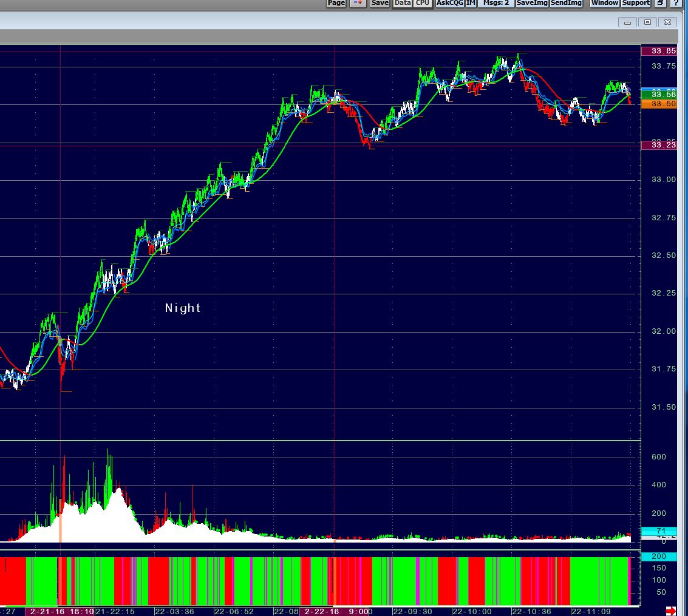Click the 22-03:36 time axis label

174,611
